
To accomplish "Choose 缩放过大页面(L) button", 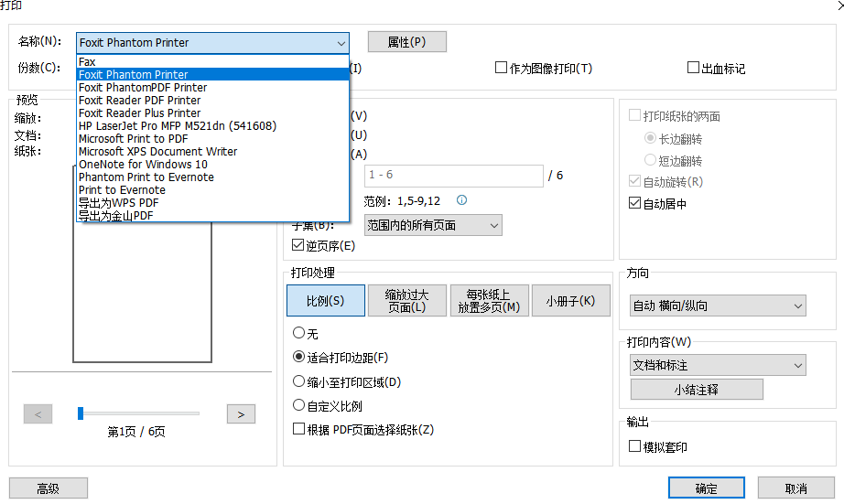I will (407, 301).
